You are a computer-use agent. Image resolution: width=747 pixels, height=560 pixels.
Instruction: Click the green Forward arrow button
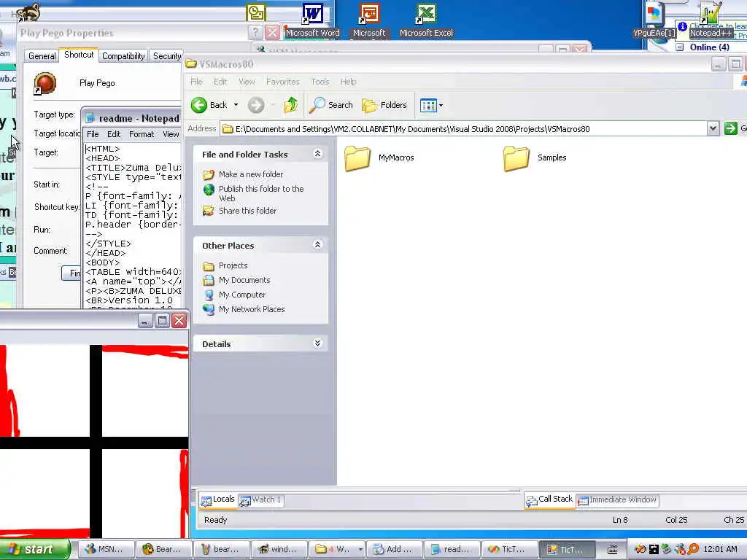pyautogui.click(x=256, y=105)
